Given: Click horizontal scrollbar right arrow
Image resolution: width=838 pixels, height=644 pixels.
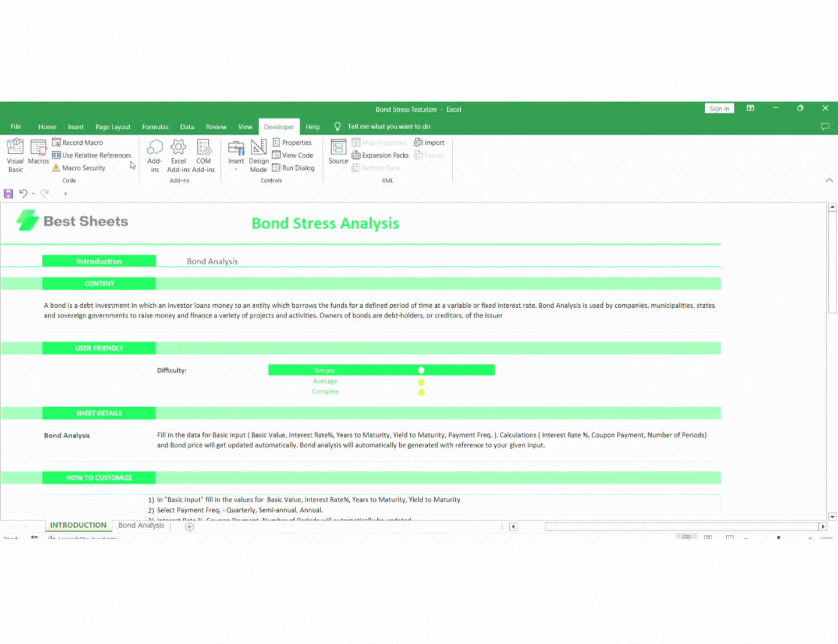Looking at the screenshot, I should click(x=823, y=526).
